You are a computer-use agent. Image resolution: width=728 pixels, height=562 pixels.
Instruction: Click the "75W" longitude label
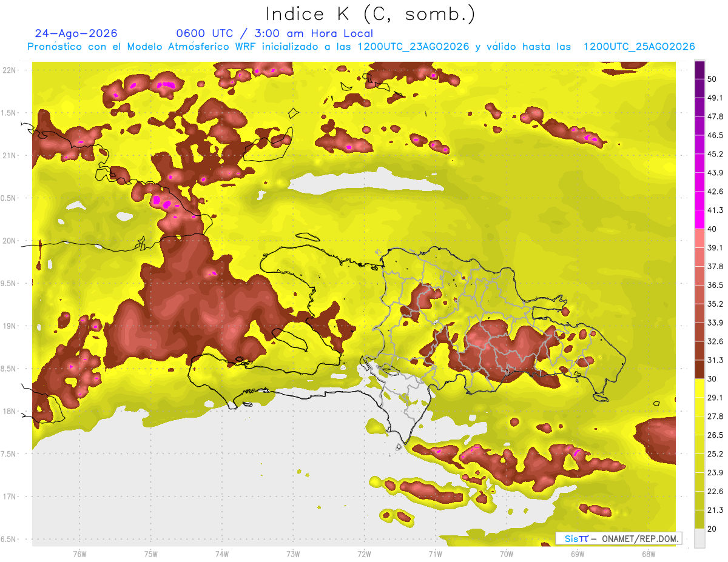tap(151, 554)
